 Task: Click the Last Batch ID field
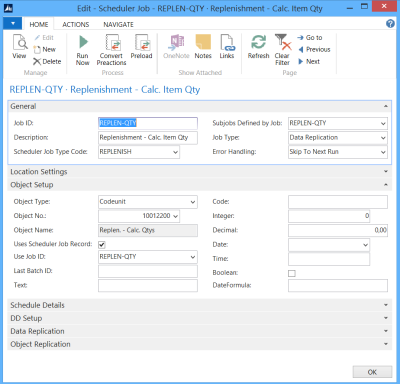click(148, 271)
